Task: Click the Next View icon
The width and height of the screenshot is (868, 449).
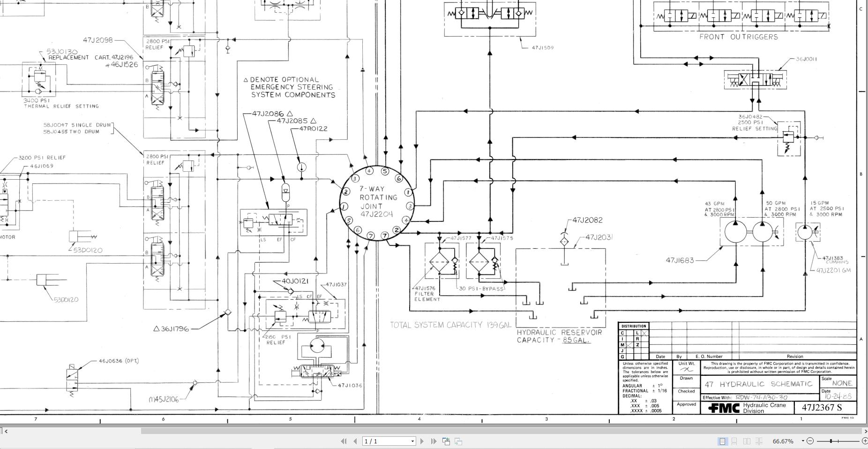Action: tap(458, 441)
